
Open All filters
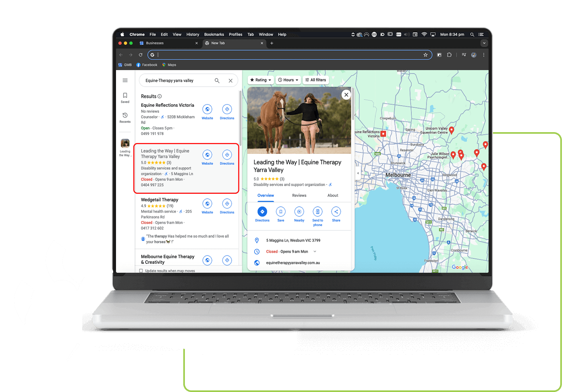pyautogui.click(x=315, y=80)
